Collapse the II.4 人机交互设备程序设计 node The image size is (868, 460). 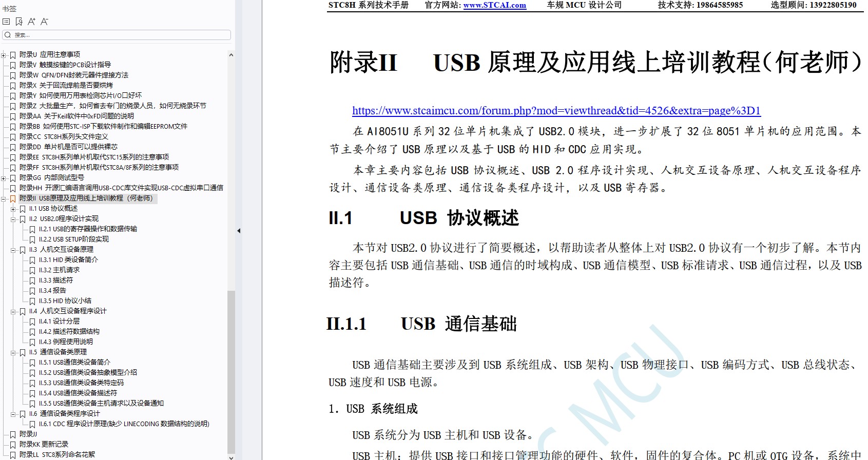coord(13,311)
